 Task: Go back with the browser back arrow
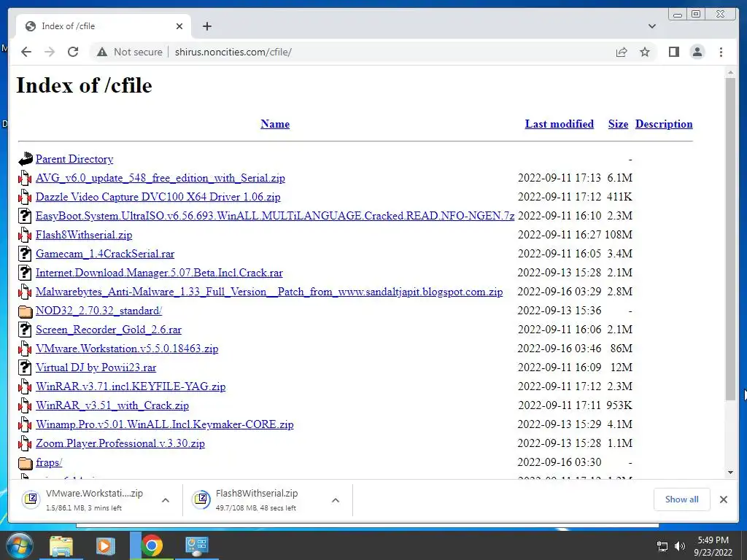click(26, 52)
